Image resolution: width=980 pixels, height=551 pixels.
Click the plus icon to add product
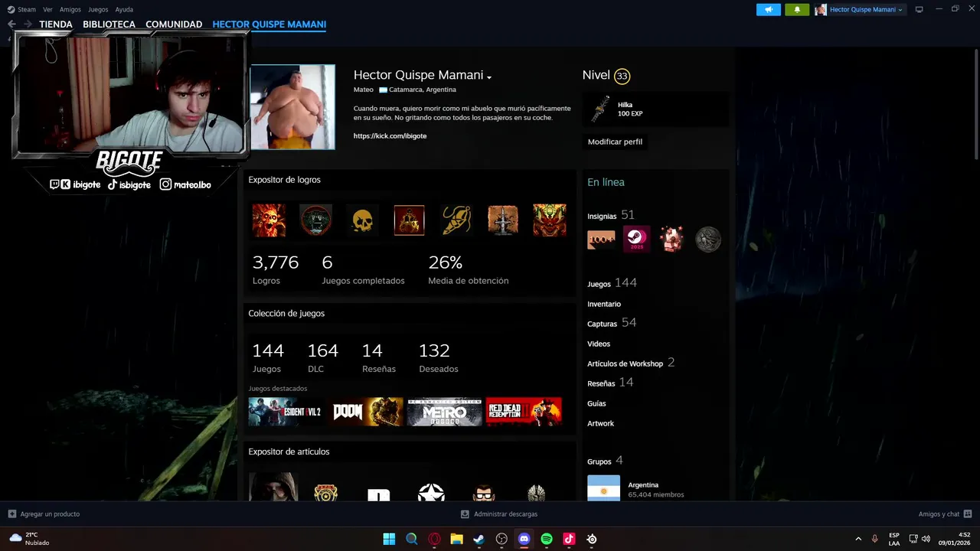12,514
